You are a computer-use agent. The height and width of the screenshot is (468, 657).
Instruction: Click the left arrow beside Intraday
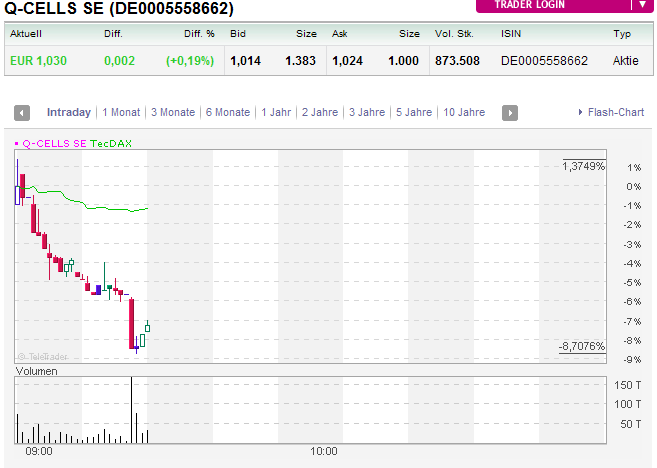22,113
